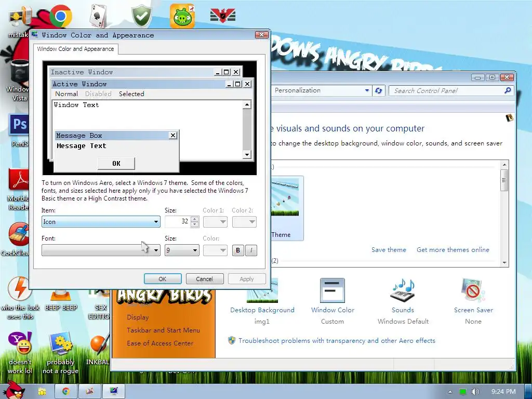Open the BEEP BEEP desktop icon

[x=61, y=299]
